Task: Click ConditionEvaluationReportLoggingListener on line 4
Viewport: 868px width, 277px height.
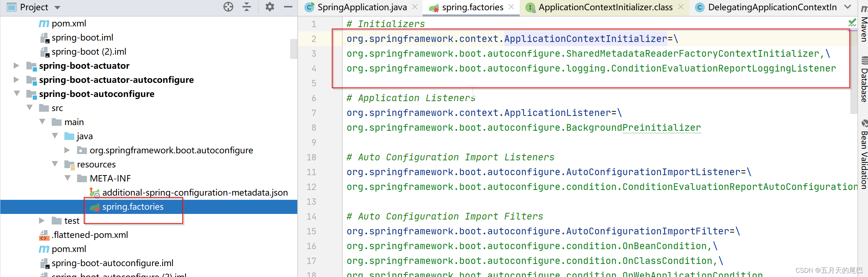Action: point(723,68)
